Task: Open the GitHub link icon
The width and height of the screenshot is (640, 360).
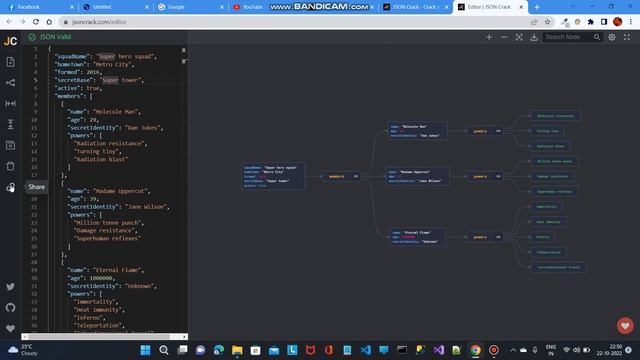Action: point(11,307)
